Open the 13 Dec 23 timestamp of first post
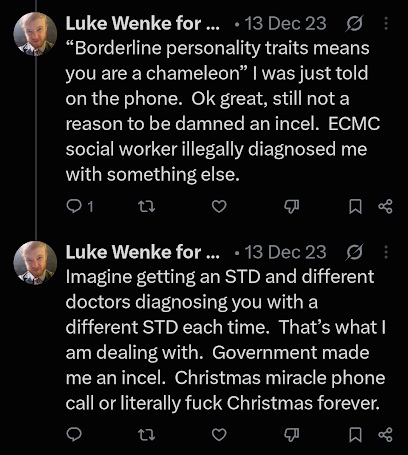This screenshot has height=455, width=408. (285, 24)
